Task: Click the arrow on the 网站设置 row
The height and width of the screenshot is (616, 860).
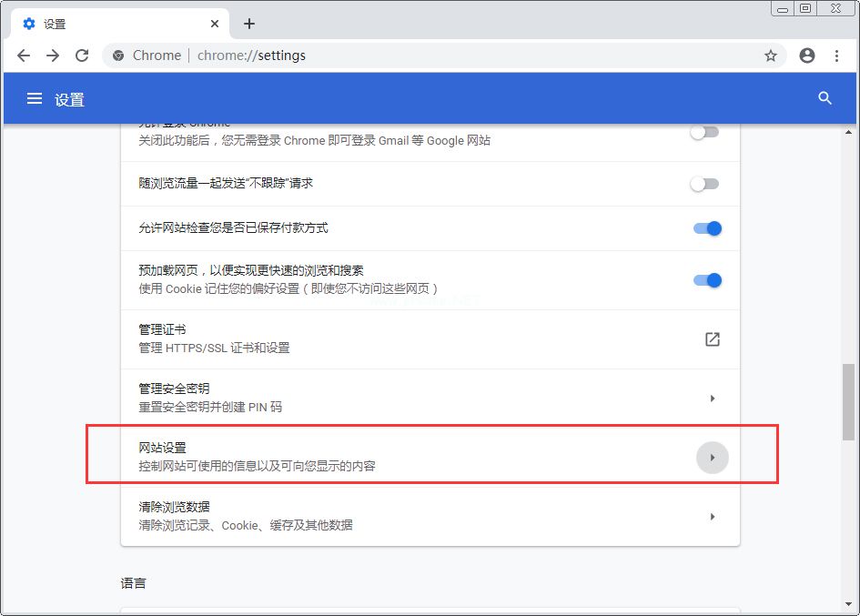Action: coord(713,458)
